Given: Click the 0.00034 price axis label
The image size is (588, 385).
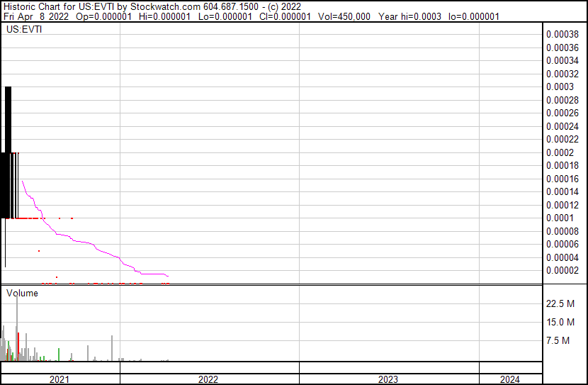Looking at the screenshot, I should coord(562,60).
